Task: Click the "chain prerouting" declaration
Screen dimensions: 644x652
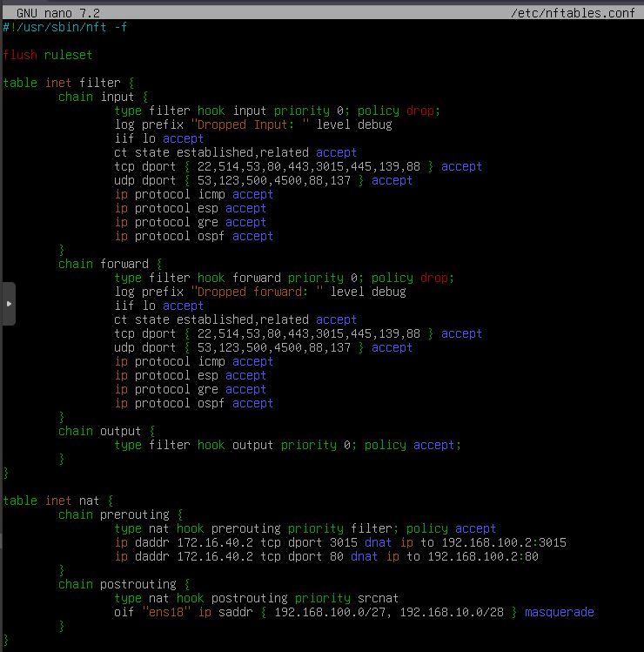Action: [x=117, y=514]
